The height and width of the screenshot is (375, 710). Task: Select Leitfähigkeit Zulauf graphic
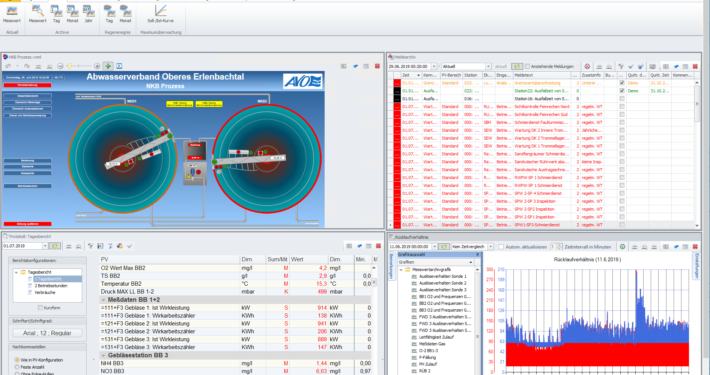[x=437, y=337]
